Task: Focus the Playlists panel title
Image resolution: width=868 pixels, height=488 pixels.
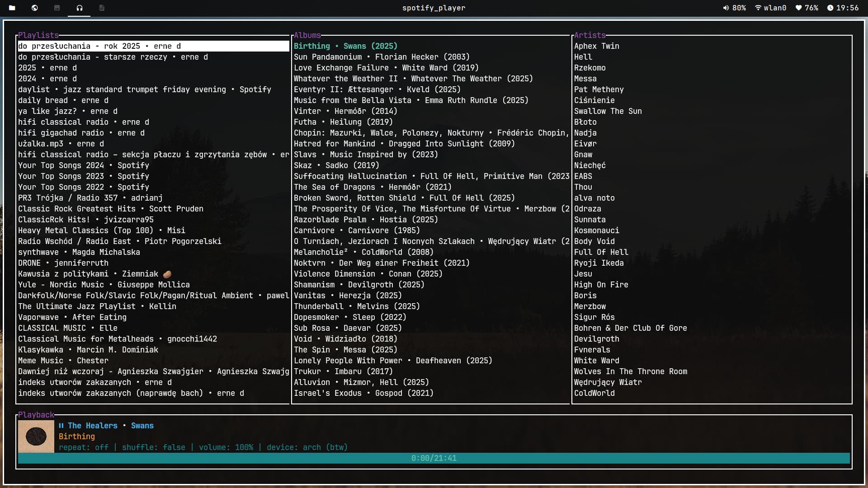Action: (x=38, y=35)
